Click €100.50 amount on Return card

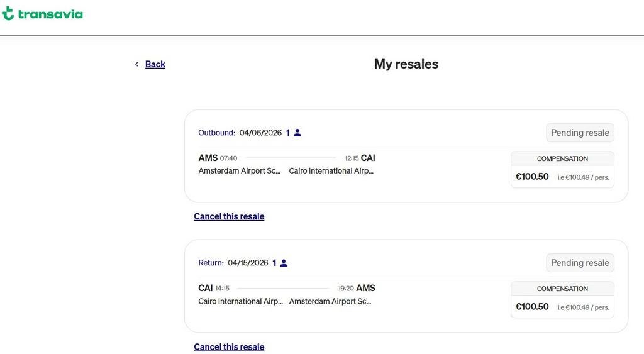pos(532,307)
